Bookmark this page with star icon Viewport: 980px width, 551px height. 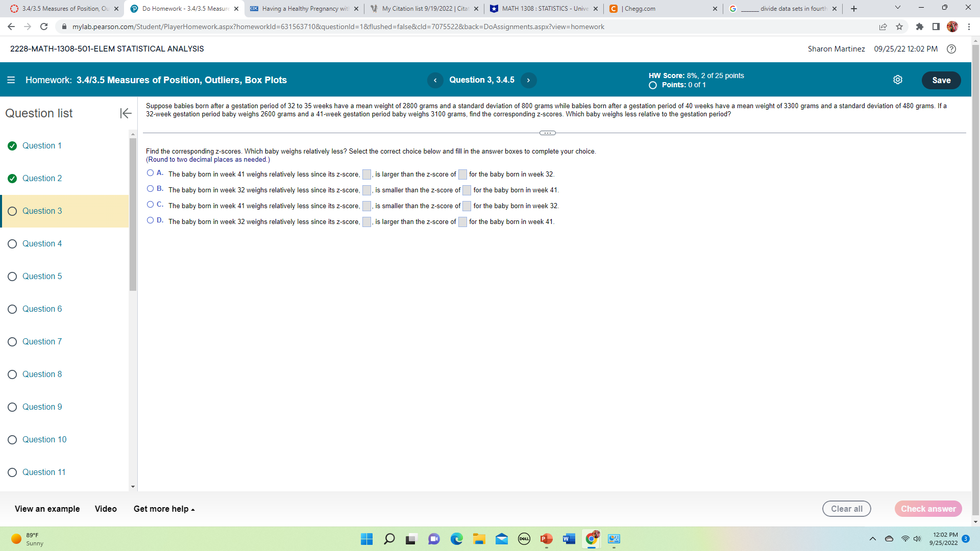point(899,27)
